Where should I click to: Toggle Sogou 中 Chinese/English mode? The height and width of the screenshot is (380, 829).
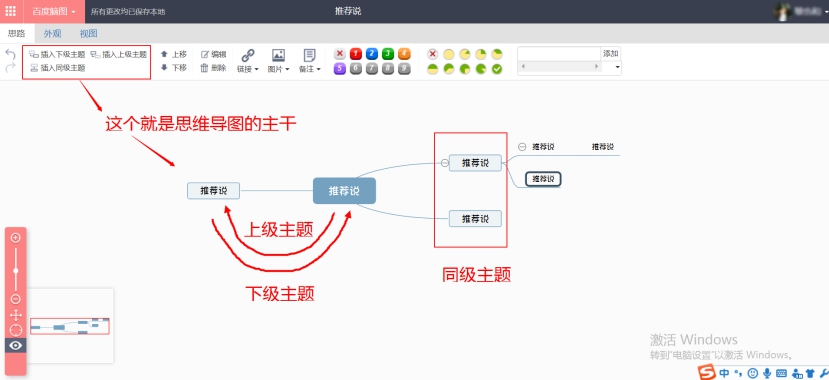pyautogui.click(x=725, y=373)
